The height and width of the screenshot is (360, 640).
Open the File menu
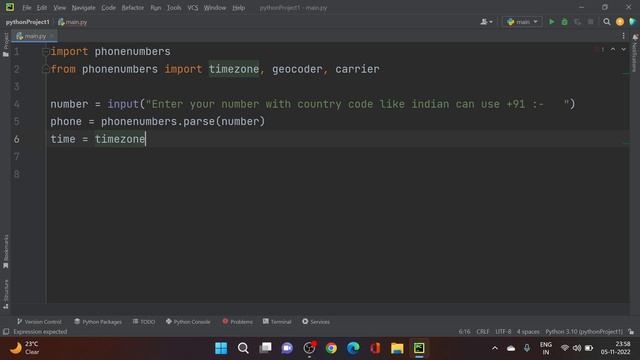[27, 8]
